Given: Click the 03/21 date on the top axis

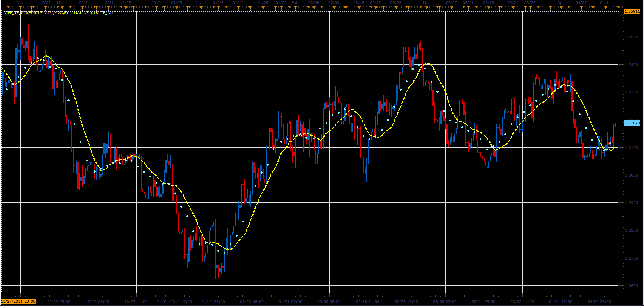Looking at the screenshot, I should pos(513,3).
